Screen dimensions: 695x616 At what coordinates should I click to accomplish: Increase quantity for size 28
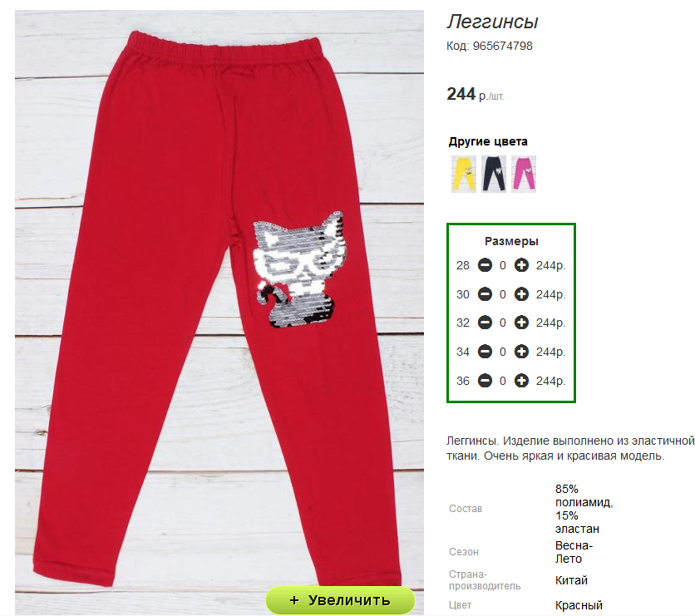tap(521, 265)
